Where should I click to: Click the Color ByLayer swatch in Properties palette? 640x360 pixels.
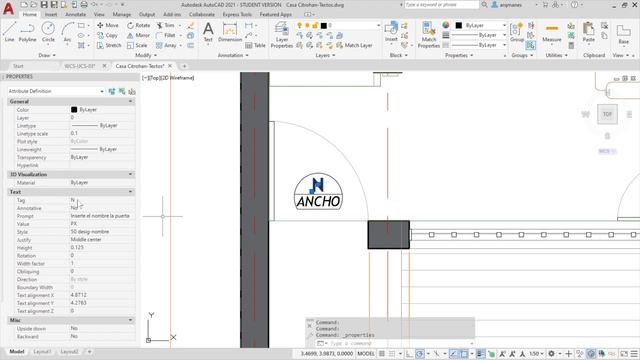tap(74, 109)
